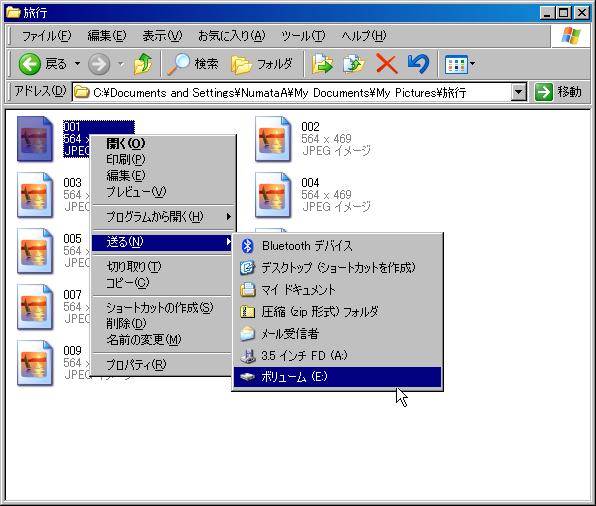Choose 圧縮 (zip 形式) フォルダ in submenu
Viewport: 596px width, 506px height.
click(338, 312)
